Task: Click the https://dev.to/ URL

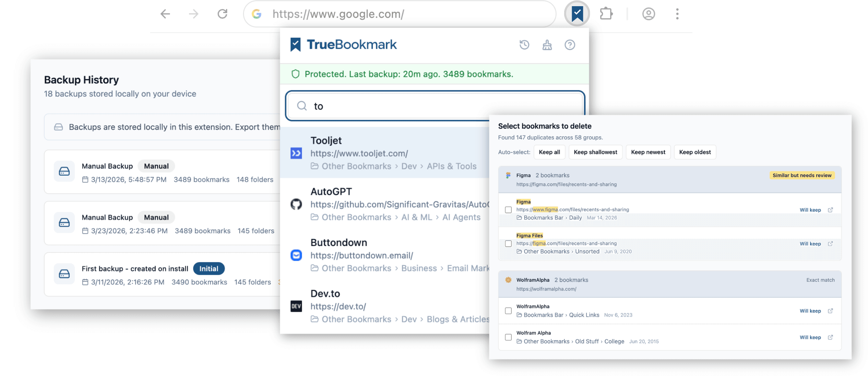Action: (338, 306)
